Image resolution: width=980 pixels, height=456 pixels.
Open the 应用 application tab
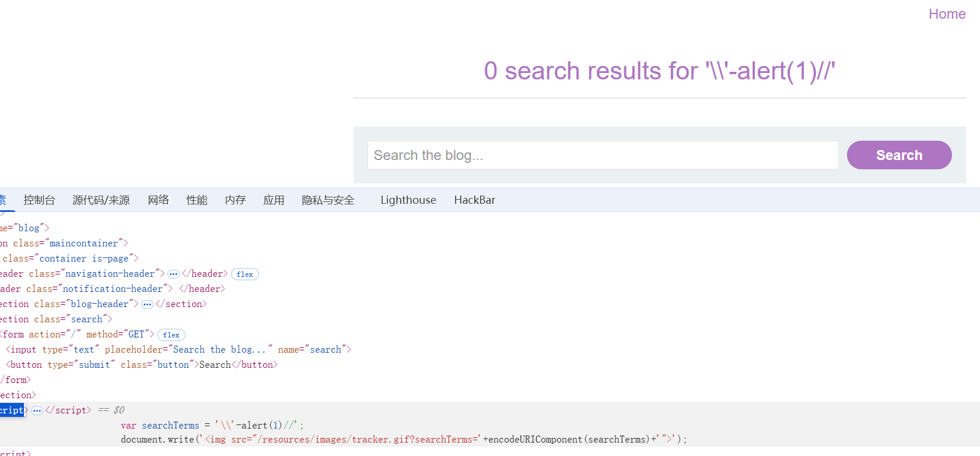point(274,200)
